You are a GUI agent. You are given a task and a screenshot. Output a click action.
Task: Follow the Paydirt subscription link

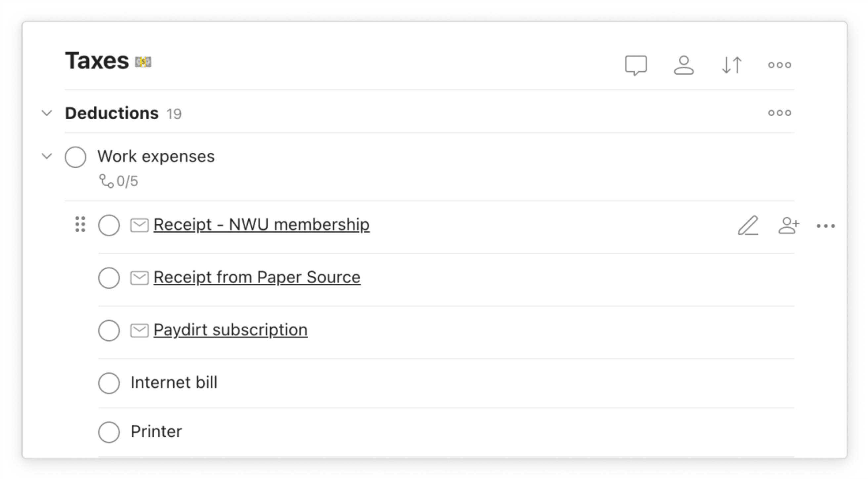coord(231,330)
